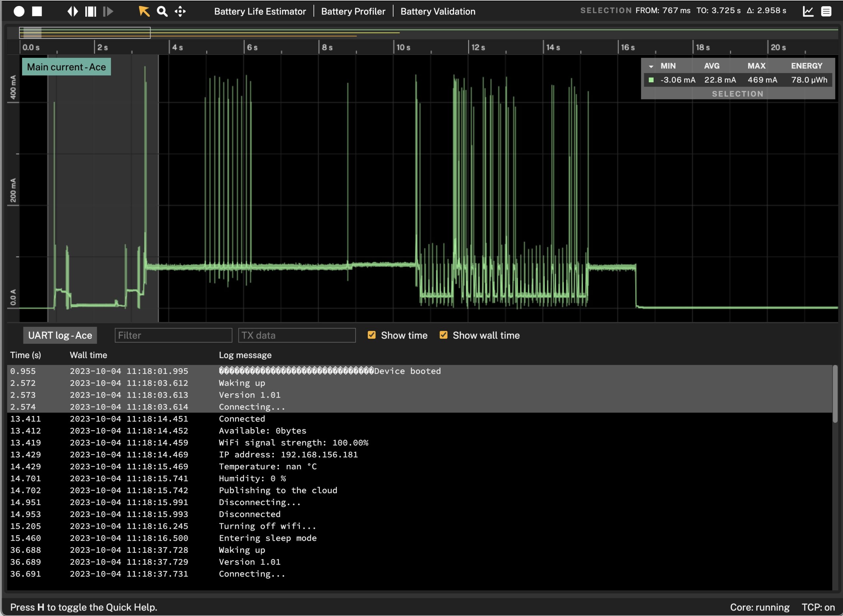
Task: Select the pan tool with crossed arrows
Action: (180, 12)
